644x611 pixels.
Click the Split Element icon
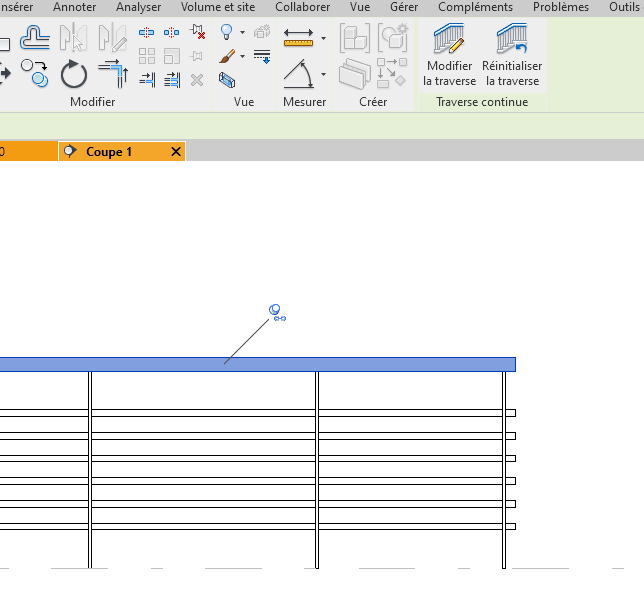147,33
